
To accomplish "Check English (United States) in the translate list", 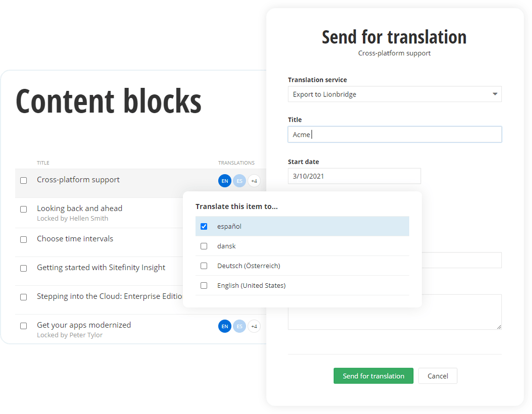I will [204, 285].
